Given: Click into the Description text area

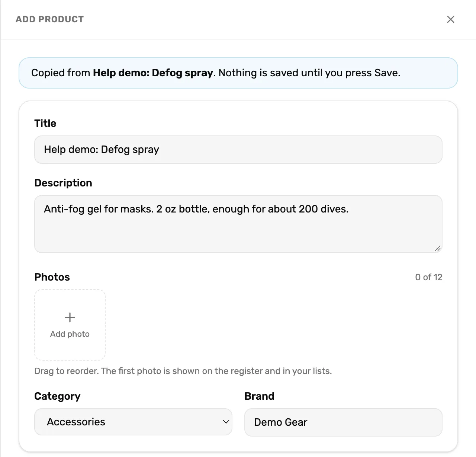Looking at the screenshot, I should (x=238, y=224).
